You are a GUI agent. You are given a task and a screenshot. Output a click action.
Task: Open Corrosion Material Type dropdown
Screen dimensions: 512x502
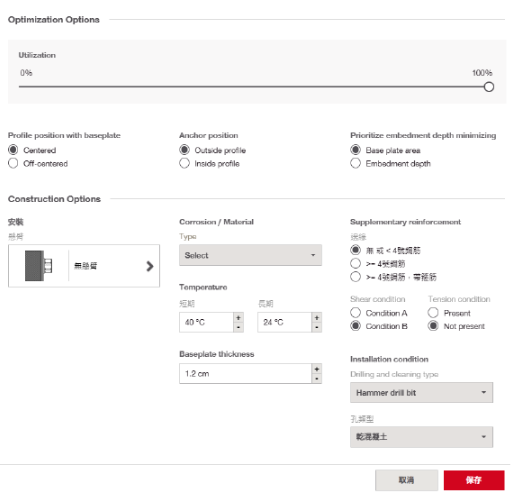pyautogui.click(x=251, y=255)
